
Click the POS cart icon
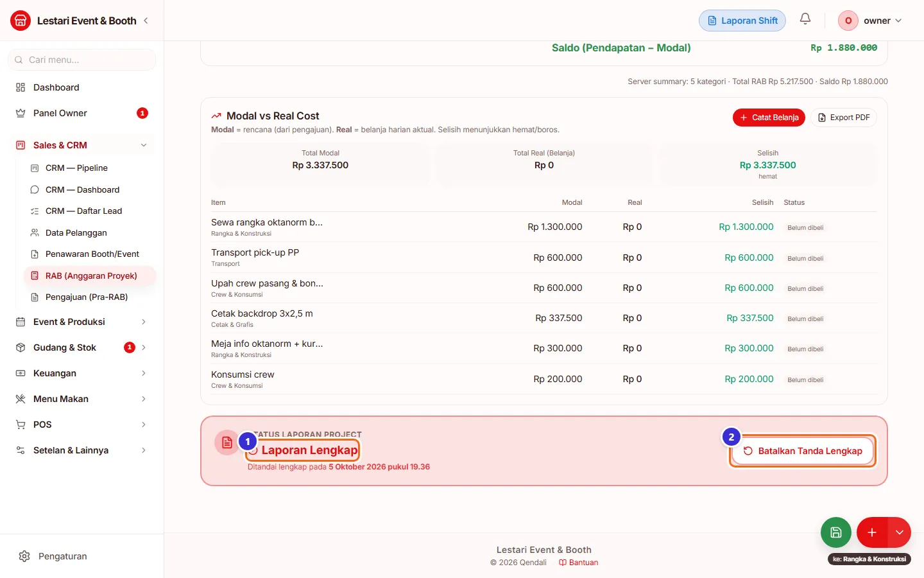(21, 425)
